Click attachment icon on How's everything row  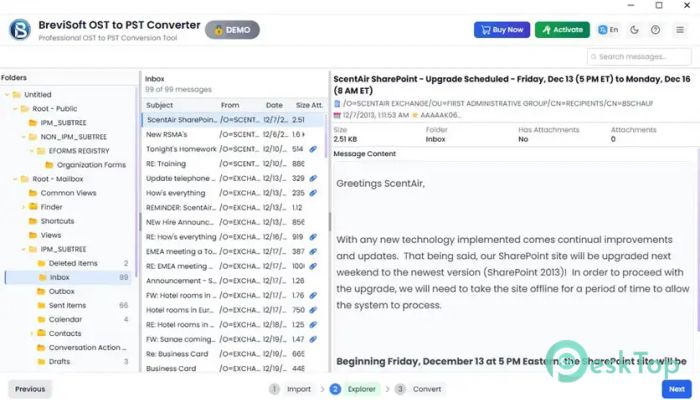313,193
